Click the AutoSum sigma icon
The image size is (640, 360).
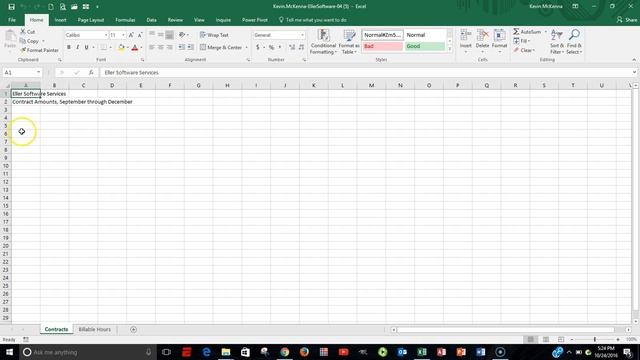pyautogui.click(x=516, y=31)
